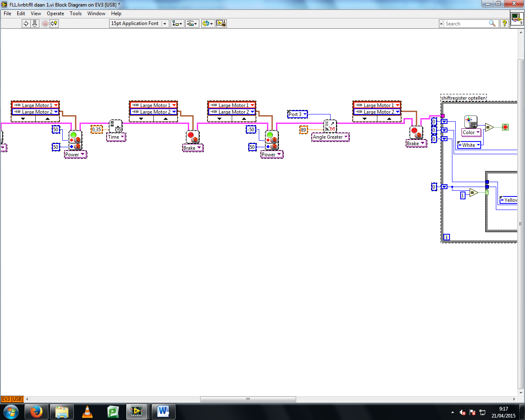Open the Brake selector after the 0,35 Time wait

193,148
